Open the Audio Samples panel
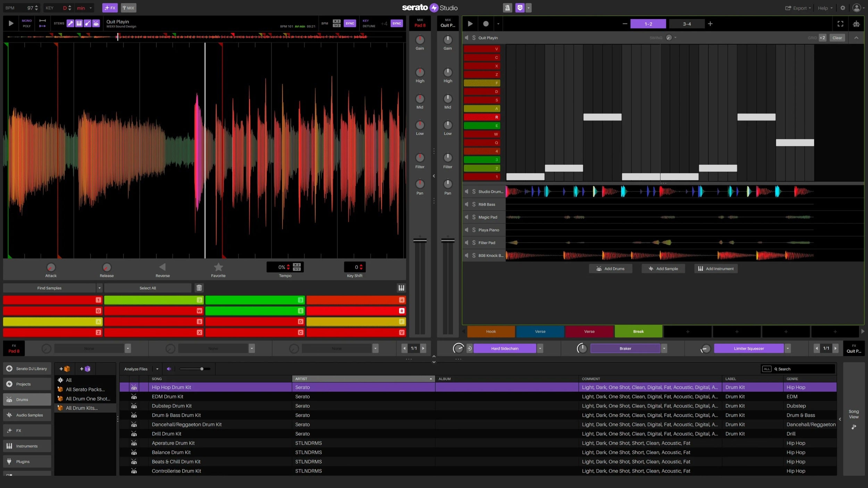Viewport: 868px width, 488px height. coord(26,415)
